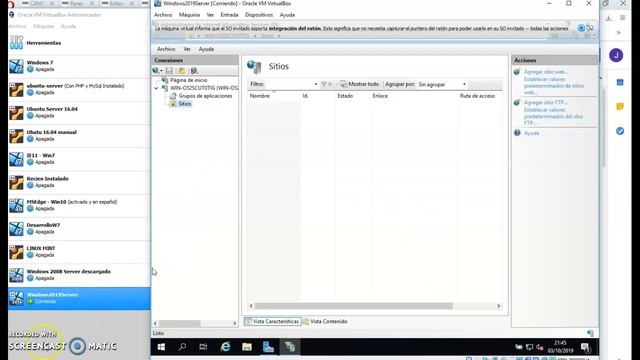Image resolution: width=640 pixels, height=360 pixels.
Task: Select Windows 2008 Server descargado VM icon
Action: click(16, 275)
